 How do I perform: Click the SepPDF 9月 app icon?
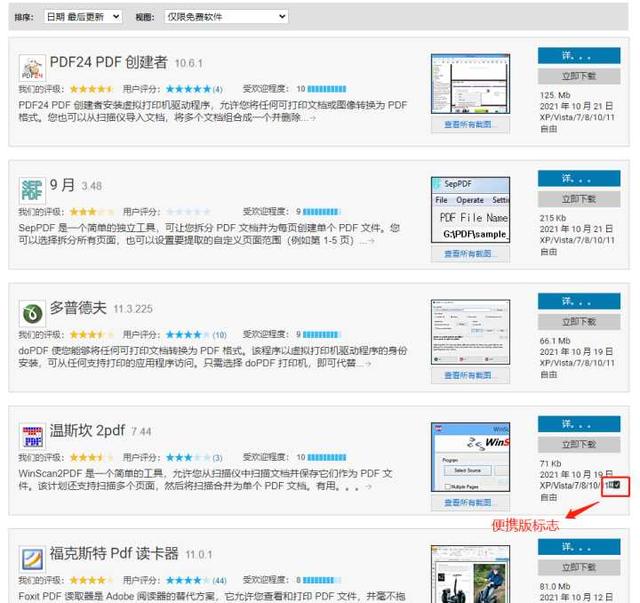[32, 190]
